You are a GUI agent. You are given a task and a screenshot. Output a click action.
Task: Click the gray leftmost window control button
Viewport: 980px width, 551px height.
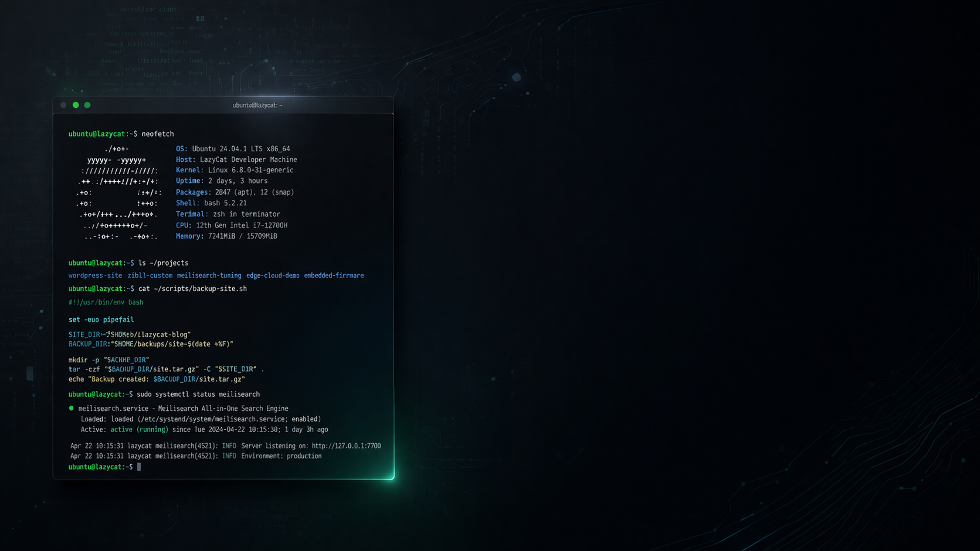tap(63, 105)
